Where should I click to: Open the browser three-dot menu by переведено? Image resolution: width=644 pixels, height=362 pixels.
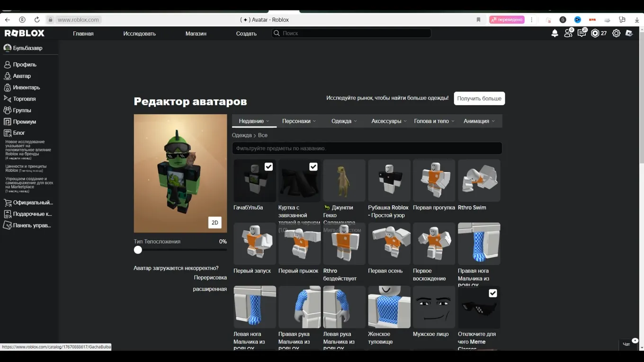532,19
